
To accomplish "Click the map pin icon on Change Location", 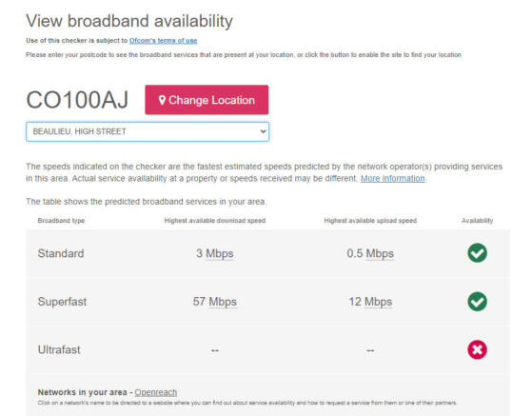I will [162, 100].
